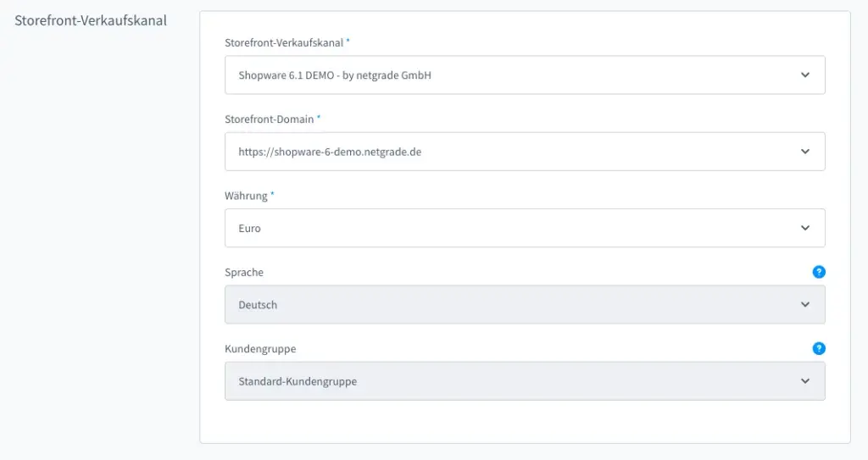Click the required asterisk beside Währung
This screenshot has height=460, width=868.
point(273,195)
